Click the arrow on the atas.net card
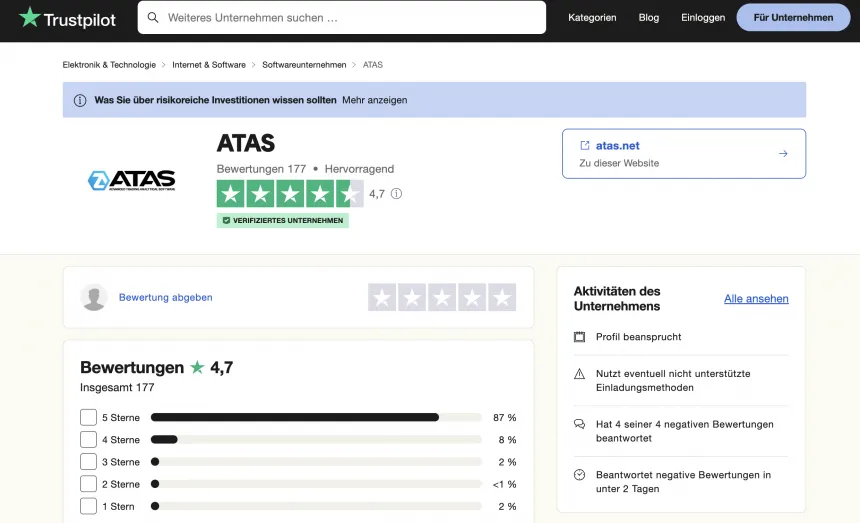The width and height of the screenshot is (860, 523). click(x=783, y=154)
